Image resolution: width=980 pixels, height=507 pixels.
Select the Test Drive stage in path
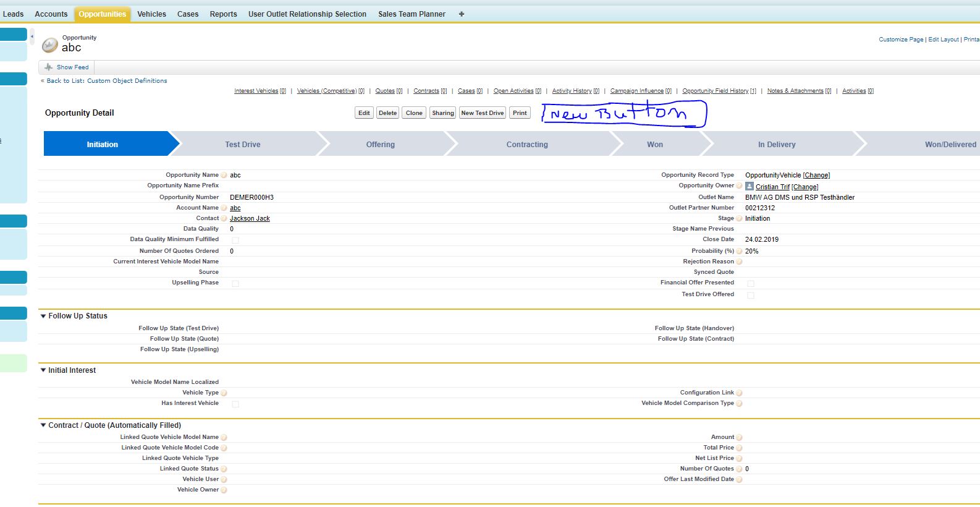click(x=243, y=145)
